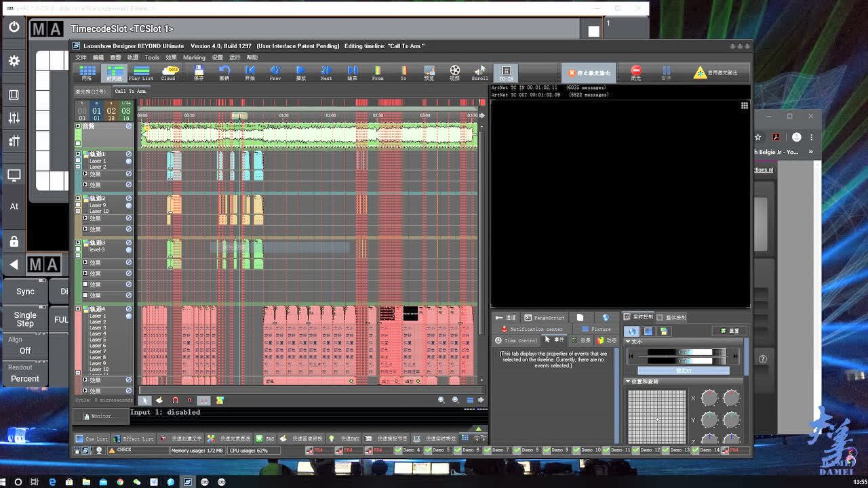Open the Monitor... panel
This screenshot has width=868, height=488.
coord(100,416)
